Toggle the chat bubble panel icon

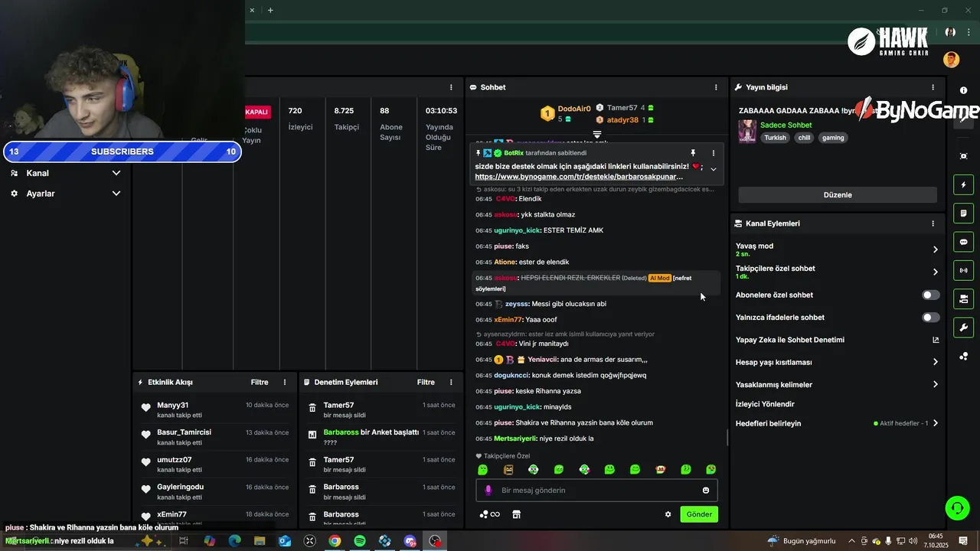(963, 241)
